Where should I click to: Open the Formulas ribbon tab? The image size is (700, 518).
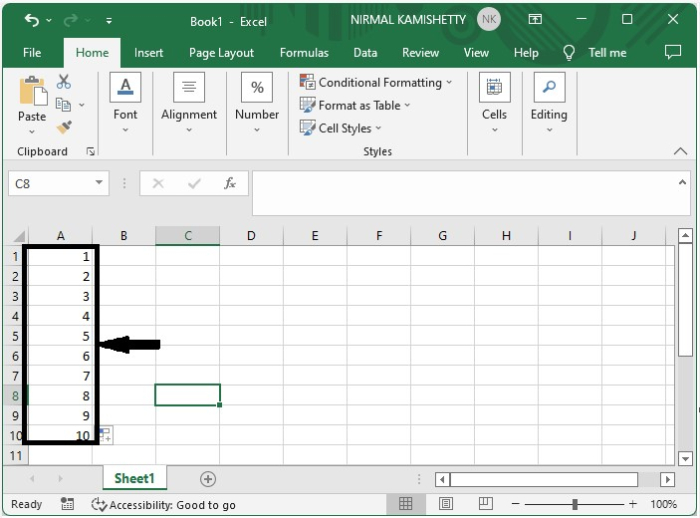304,53
